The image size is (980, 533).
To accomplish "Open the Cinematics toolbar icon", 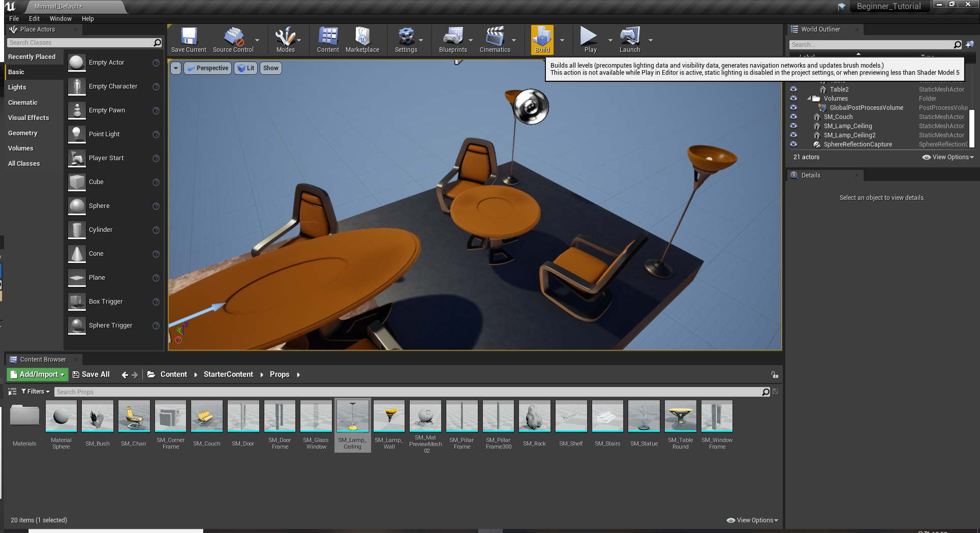I will point(495,40).
